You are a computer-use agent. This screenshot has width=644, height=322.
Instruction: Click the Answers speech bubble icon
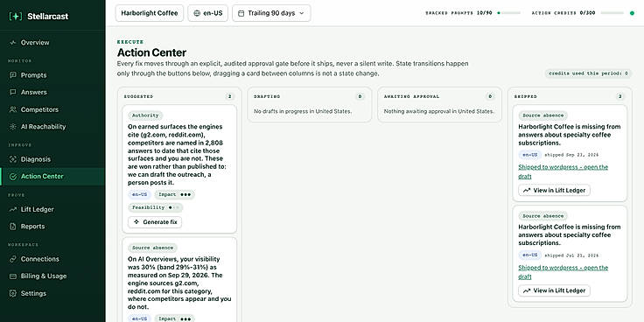point(13,93)
